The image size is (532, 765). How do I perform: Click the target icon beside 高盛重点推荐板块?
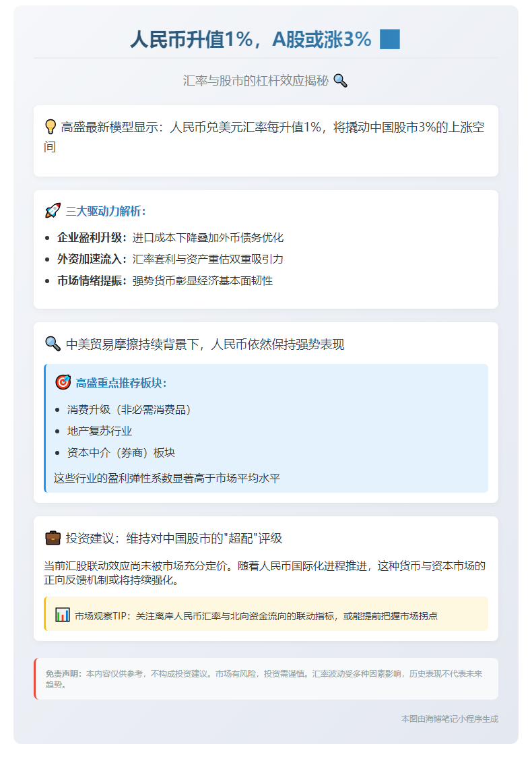[63, 383]
